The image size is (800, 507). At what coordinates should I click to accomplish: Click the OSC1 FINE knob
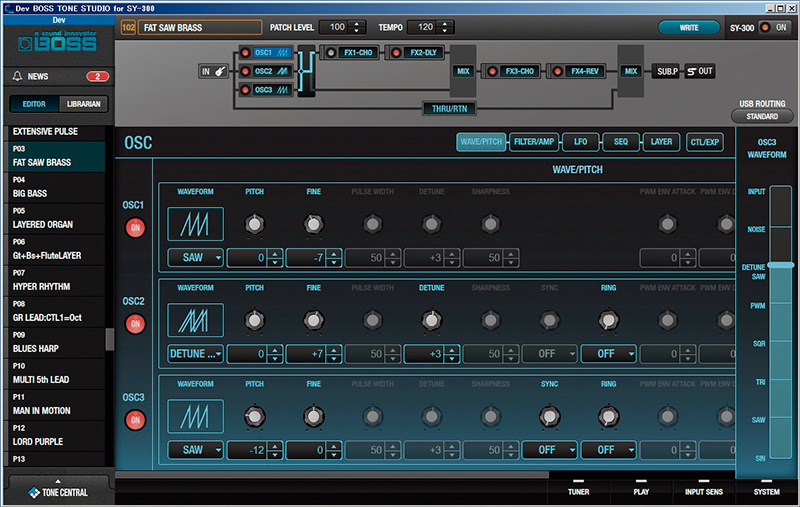point(314,224)
